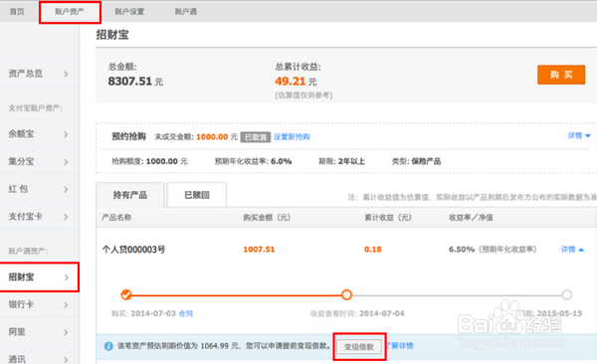Click chevron arrow beside 招财宝

pos(66,277)
